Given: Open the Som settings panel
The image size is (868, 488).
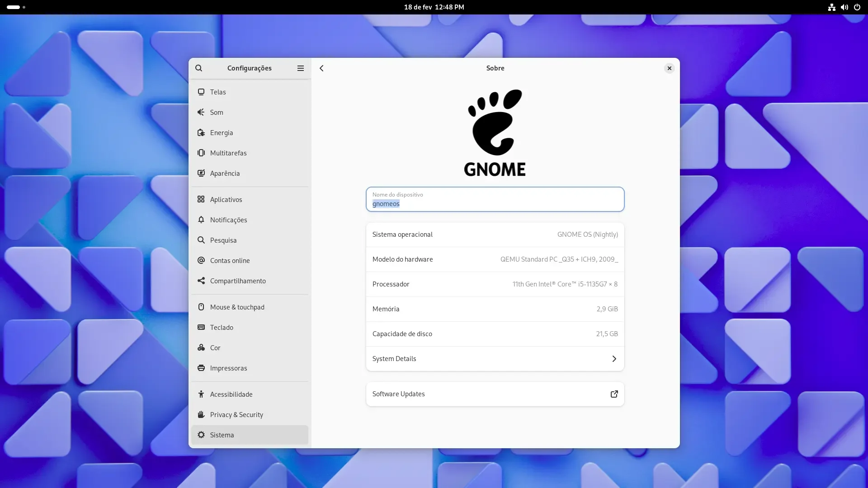Looking at the screenshot, I should coord(250,112).
